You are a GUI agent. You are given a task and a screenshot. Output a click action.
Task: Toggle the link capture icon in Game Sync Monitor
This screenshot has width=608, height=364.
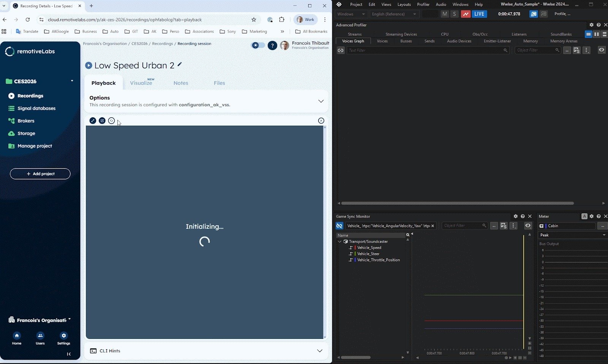click(x=339, y=226)
